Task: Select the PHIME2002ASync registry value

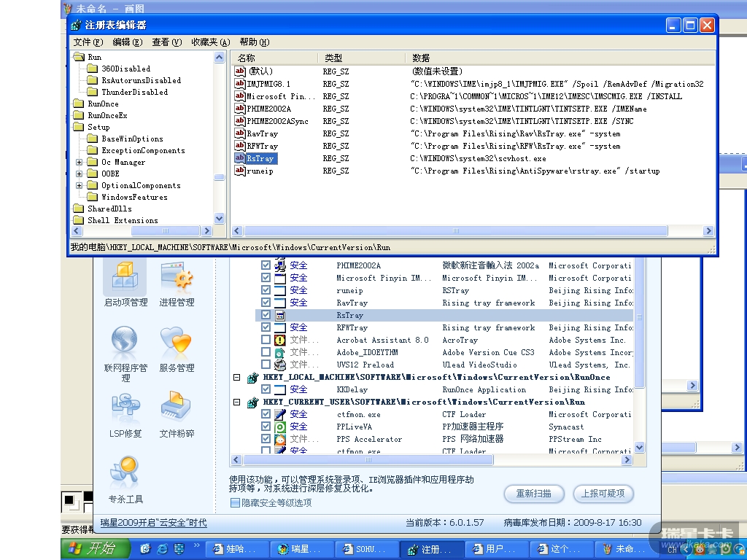Action: click(x=277, y=121)
